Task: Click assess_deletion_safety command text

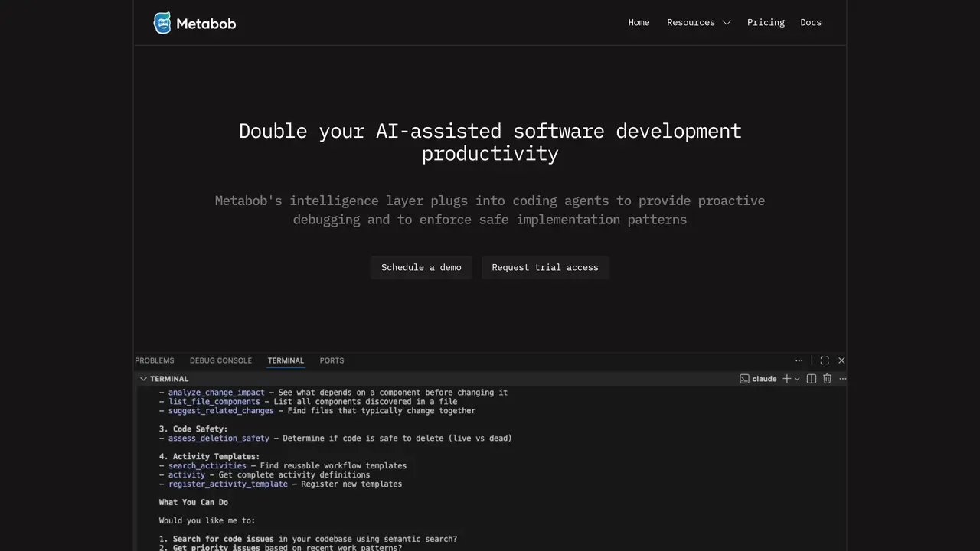Action: [x=219, y=439]
